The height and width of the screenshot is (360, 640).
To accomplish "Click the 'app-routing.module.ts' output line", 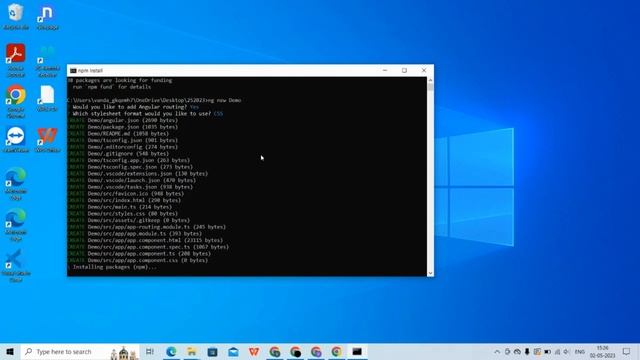I will [x=147, y=227].
